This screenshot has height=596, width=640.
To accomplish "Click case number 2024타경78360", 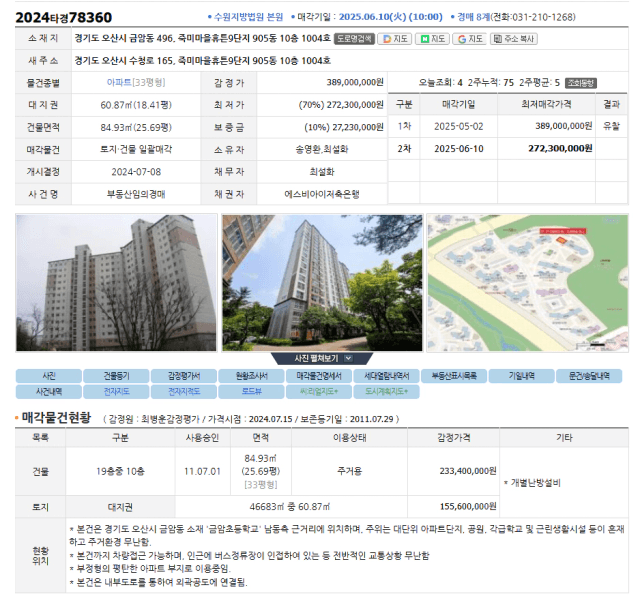I will pyautogui.click(x=64, y=18).
